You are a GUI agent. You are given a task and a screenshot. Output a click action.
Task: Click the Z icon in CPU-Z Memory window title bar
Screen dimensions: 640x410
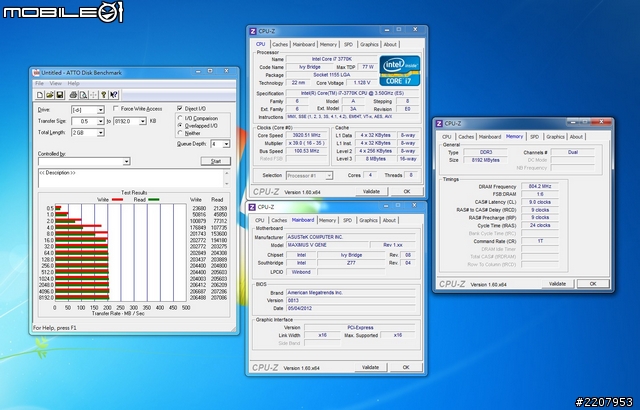[439, 123]
